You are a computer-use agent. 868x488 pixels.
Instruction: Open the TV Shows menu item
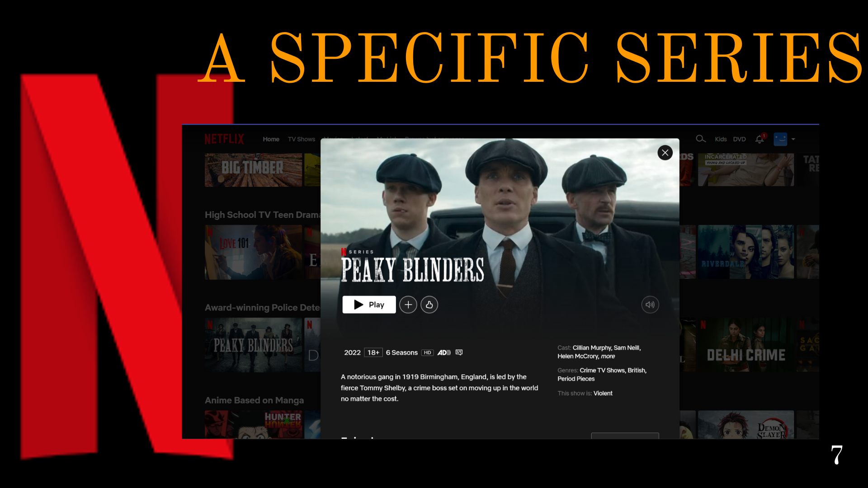302,139
